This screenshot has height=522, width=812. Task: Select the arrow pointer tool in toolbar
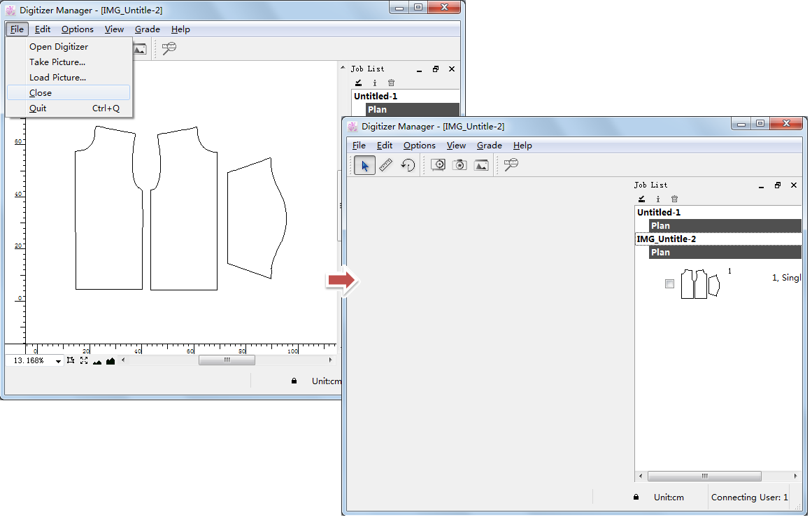(x=364, y=165)
